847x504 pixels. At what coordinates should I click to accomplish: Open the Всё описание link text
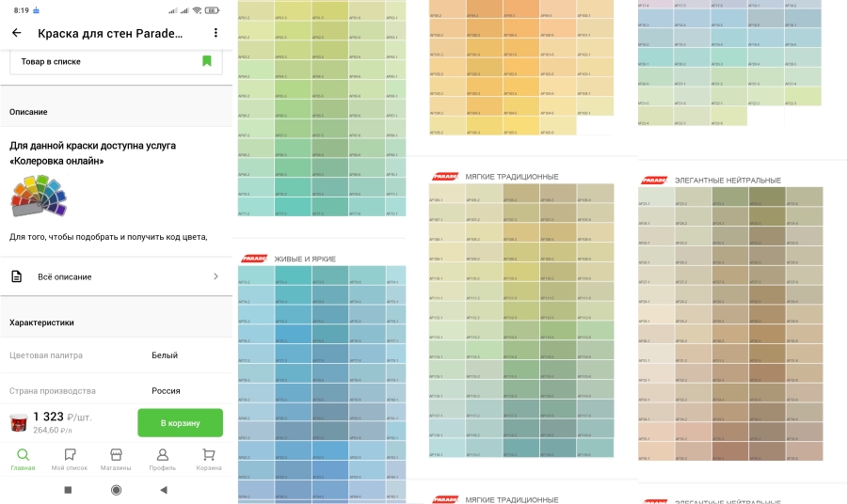tap(64, 276)
